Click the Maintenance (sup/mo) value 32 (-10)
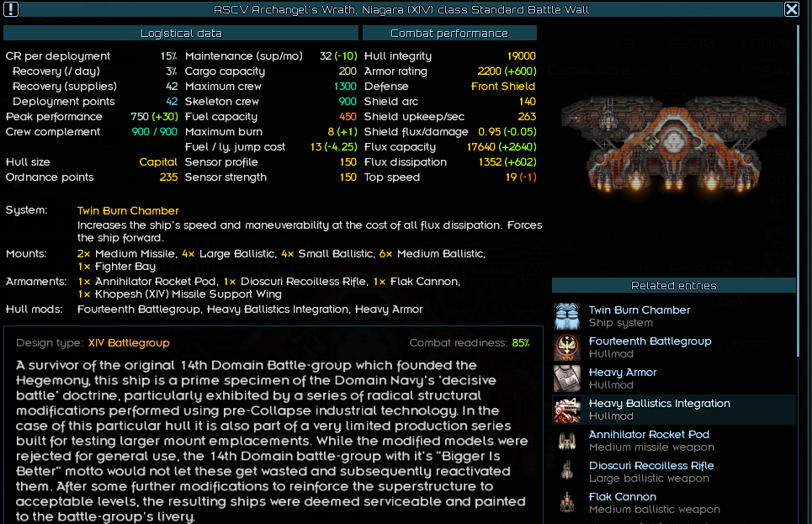Screen dimensions: 812x524 [x=338, y=56]
